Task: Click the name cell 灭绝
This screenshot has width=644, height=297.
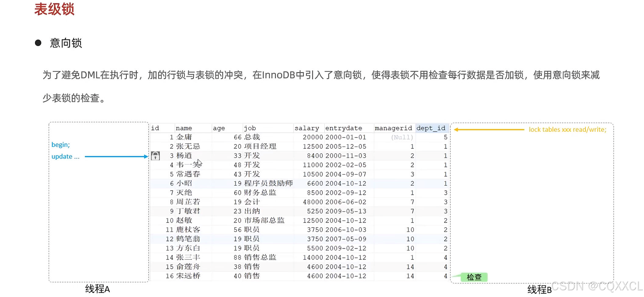Action: click(184, 193)
